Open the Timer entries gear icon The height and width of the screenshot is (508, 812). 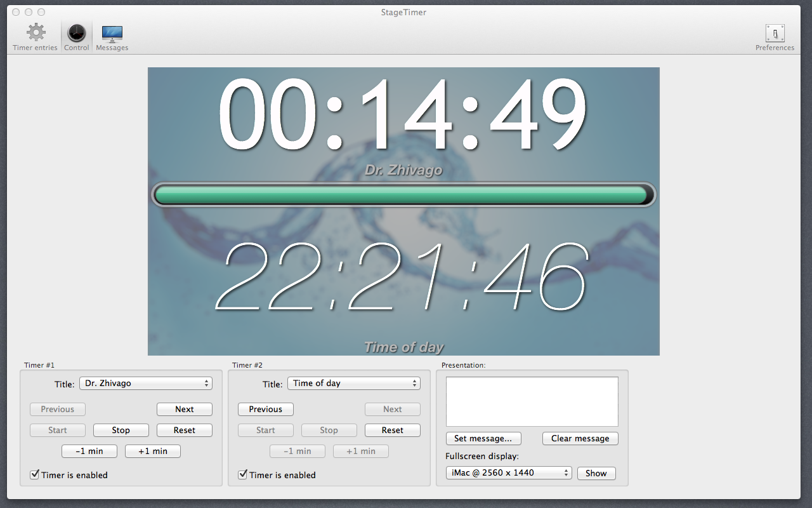click(36, 32)
